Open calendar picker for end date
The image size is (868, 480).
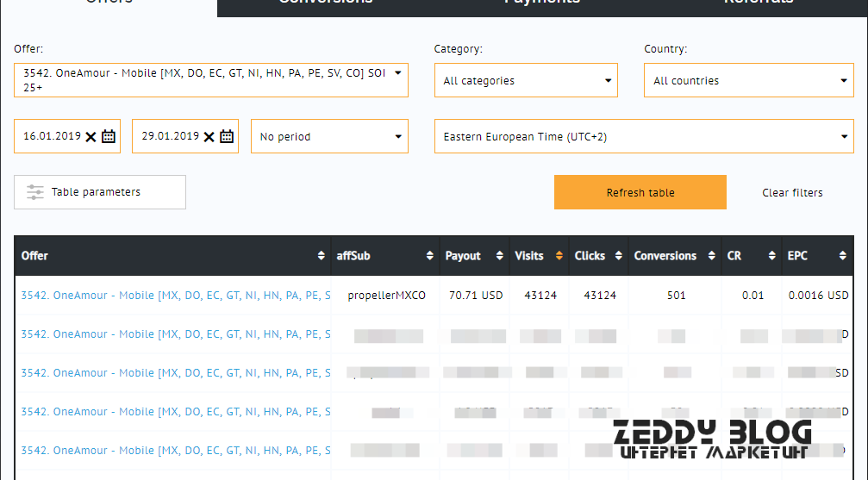(x=227, y=136)
